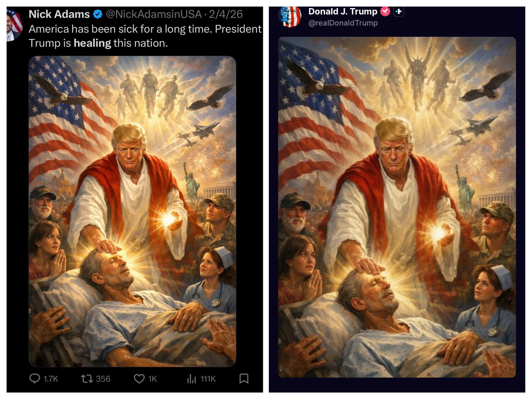Viewport: 532px width, 399px height.
Task: Click the repost arrows icon
Action: pyautogui.click(x=87, y=378)
